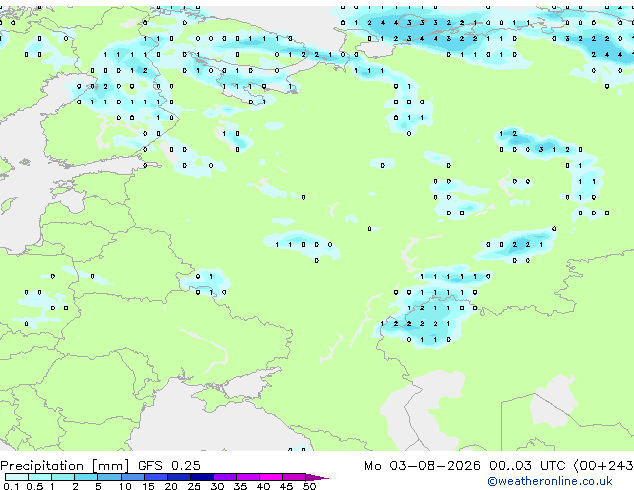Click the 40–45 mm magenta legend swatch

click(x=271, y=477)
